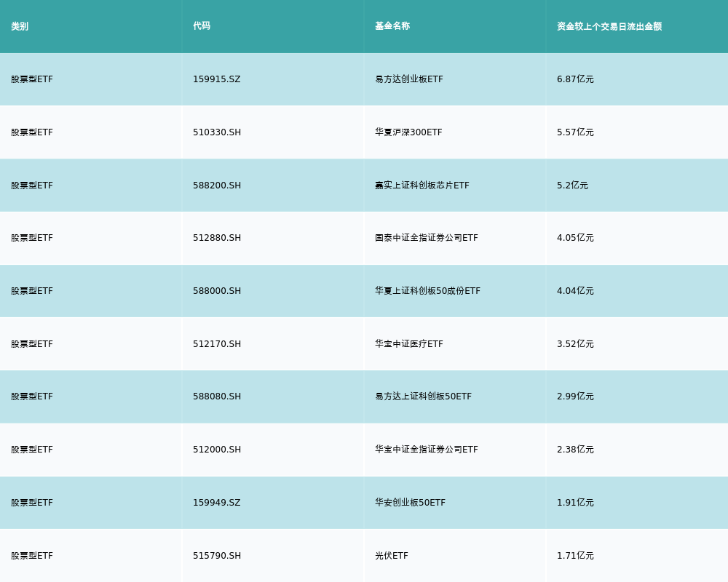Click outflow value 2.99亿元
The width and height of the screenshot is (728, 582).
(x=575, y=396)
